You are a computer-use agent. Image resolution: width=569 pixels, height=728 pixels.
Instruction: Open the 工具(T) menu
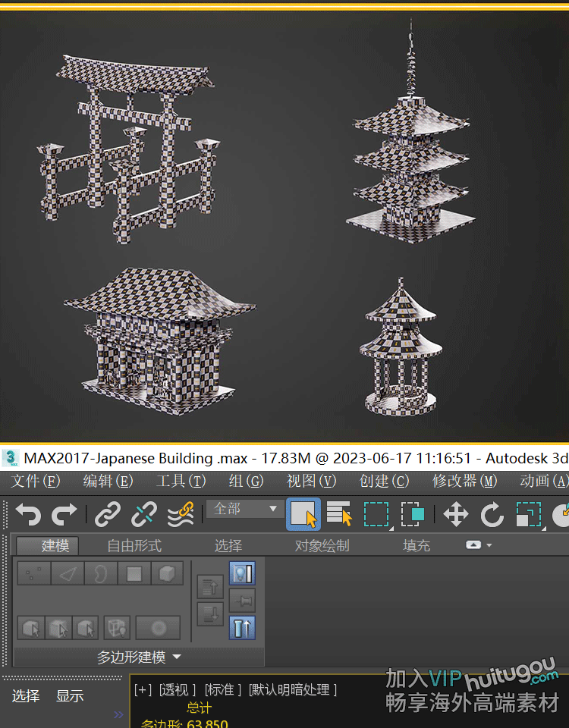[181, 481]
